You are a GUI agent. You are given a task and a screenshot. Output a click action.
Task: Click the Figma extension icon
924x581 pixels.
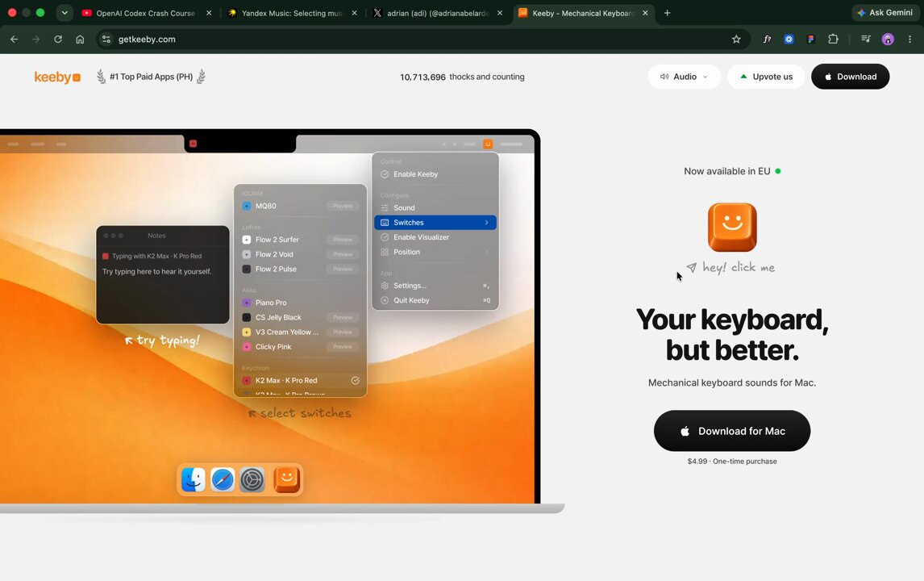click(x=811, y=39)
